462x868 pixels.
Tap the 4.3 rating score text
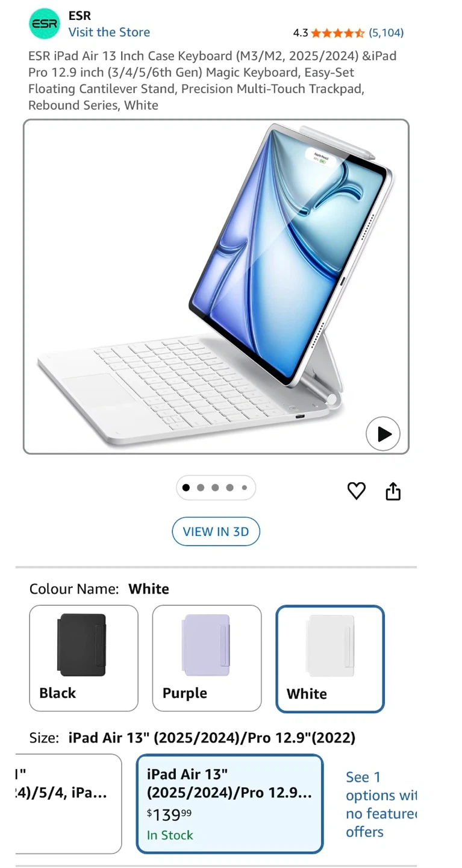click(300, 33)
